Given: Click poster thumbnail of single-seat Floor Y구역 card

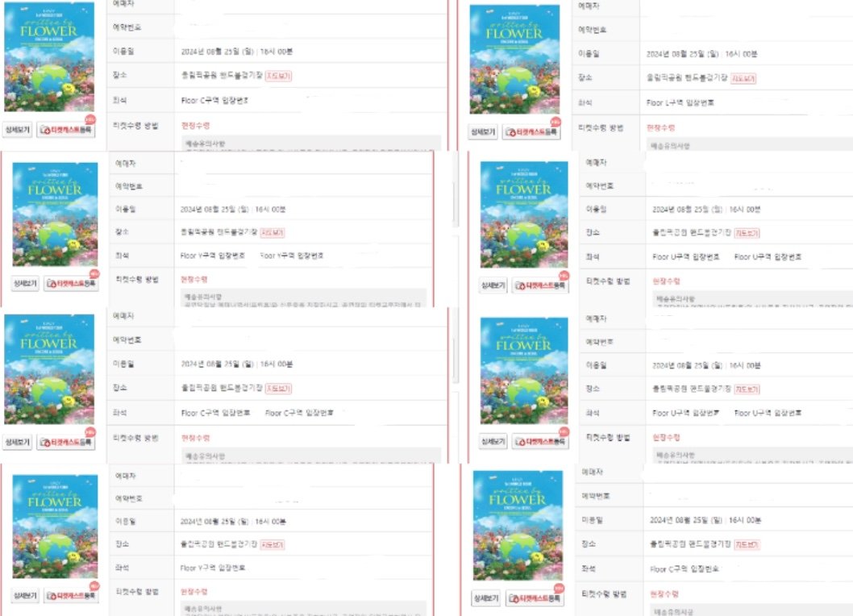Looking at the screenshot, I should pyautogui.click(x=55, y=527).
